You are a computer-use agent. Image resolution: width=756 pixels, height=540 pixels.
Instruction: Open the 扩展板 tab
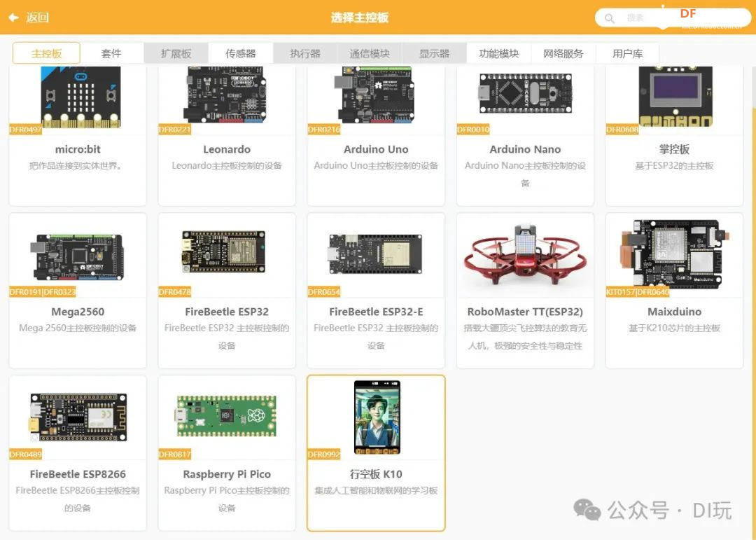click(176, 53)
